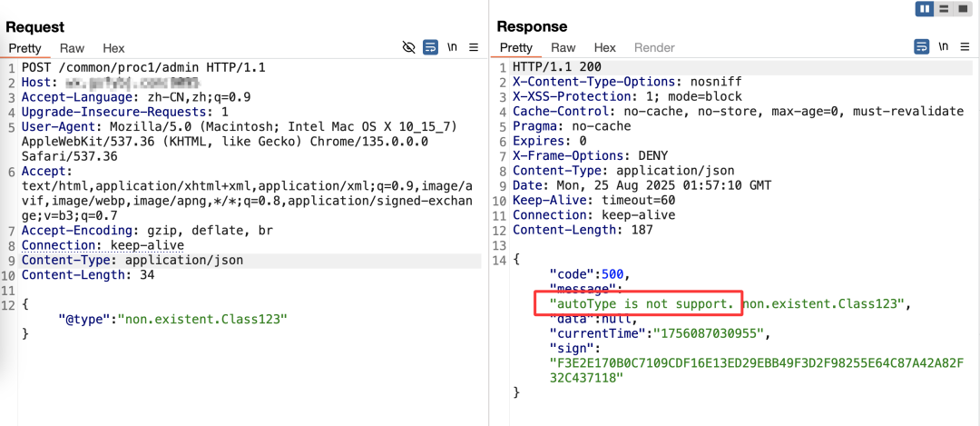Click HTTP/1.1 200 status line
This screenshot has width=980, height=426.
point(557,67)
